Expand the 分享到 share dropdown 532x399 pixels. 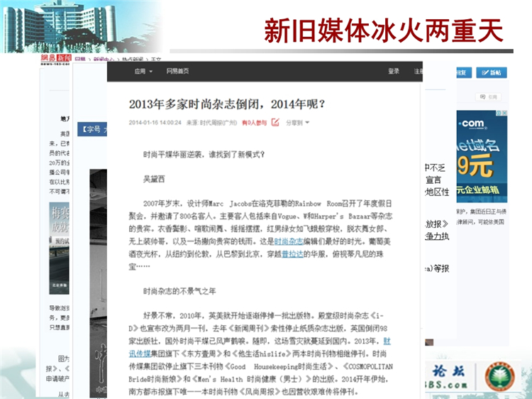(x=297, y=123)
